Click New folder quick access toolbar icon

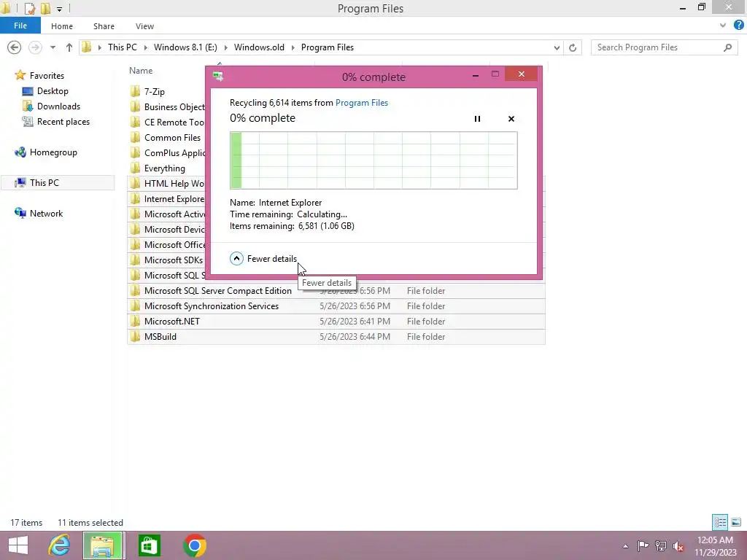pos(46,9)
